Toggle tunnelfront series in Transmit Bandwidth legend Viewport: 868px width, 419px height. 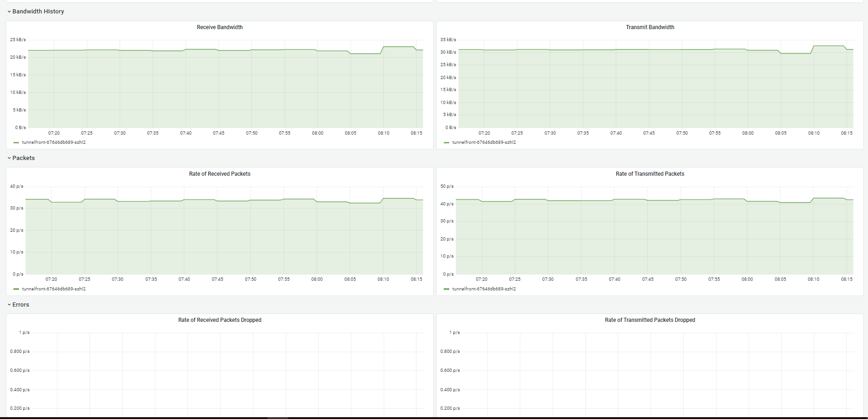click(484, 142)
